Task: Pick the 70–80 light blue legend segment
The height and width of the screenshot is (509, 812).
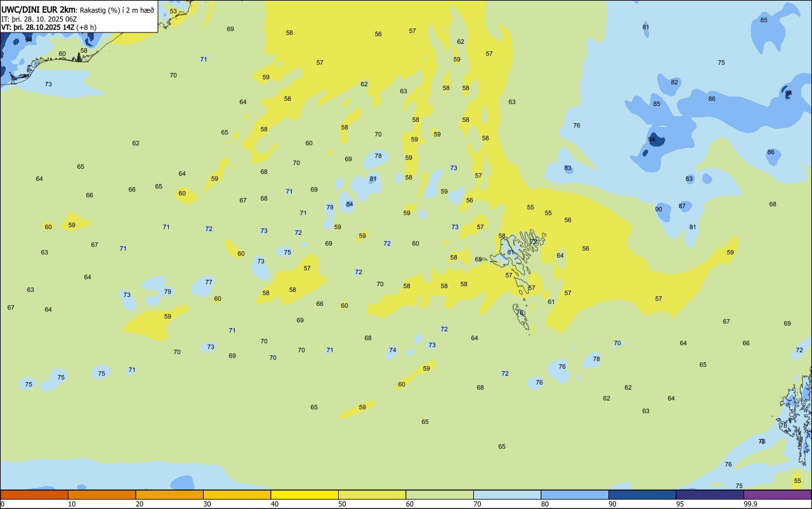Action: (507, 494)
